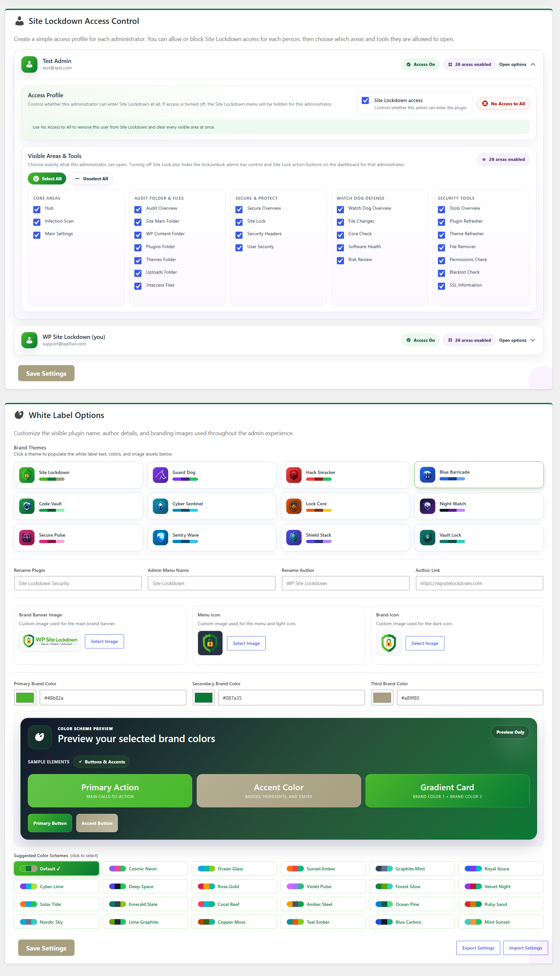The image size is (560, 976).
Task: Save settings in the Access Control section
Action: (46, 373)
